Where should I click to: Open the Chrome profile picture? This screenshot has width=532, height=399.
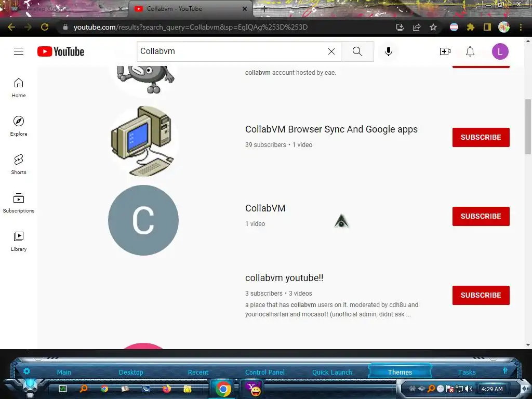[x=504, y=27]
